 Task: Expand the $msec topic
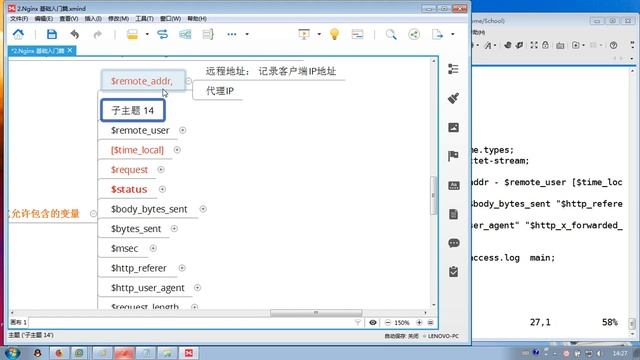tap(153, 248)
